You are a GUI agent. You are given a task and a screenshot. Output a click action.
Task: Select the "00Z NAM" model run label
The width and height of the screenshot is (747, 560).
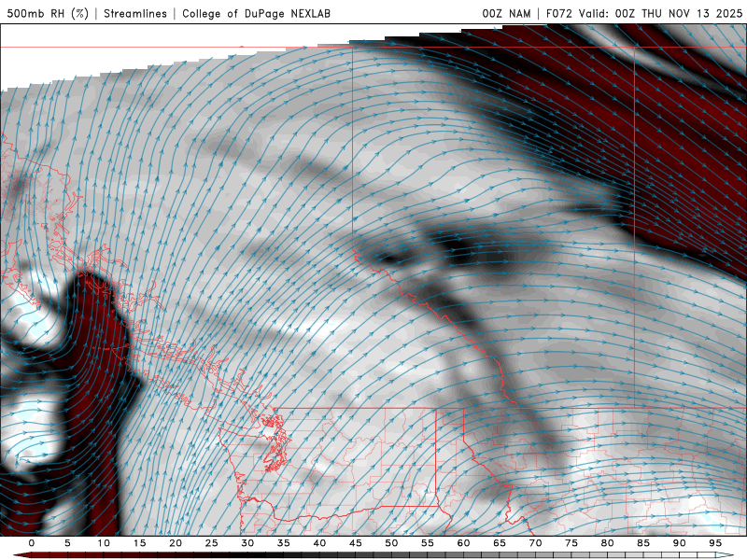point(506,13)
